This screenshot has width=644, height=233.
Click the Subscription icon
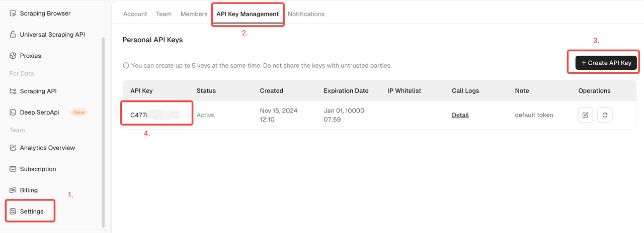(13, 169)
